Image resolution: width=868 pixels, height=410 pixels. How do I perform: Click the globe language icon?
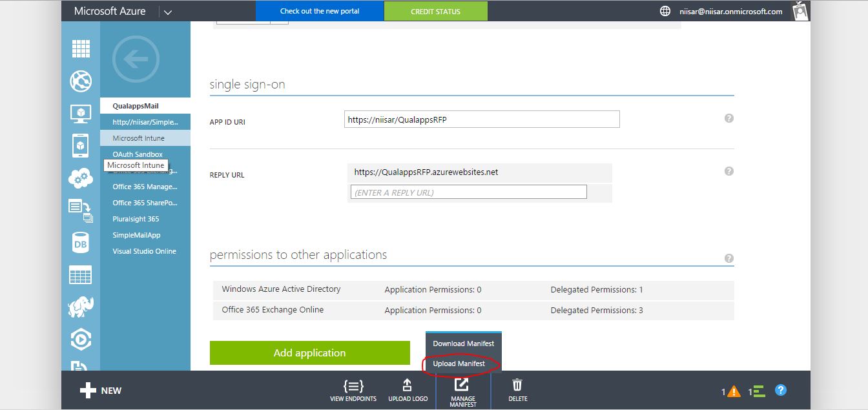(665, 11)
